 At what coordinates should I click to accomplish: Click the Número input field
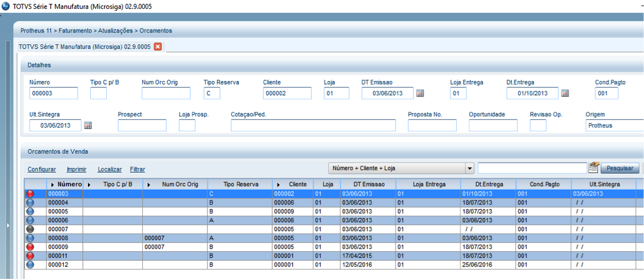[53, 93]
